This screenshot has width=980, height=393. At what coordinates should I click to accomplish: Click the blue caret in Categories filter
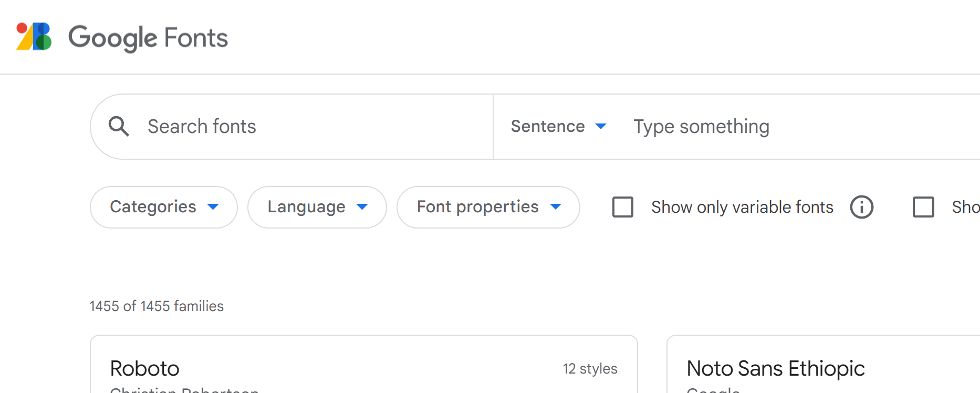[x=213, y=207]
